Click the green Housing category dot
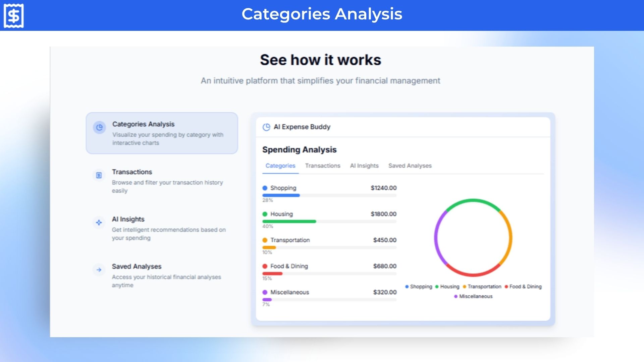Image resolution: width=644 pixels, height=362 pixels. (x=265, y=214)
